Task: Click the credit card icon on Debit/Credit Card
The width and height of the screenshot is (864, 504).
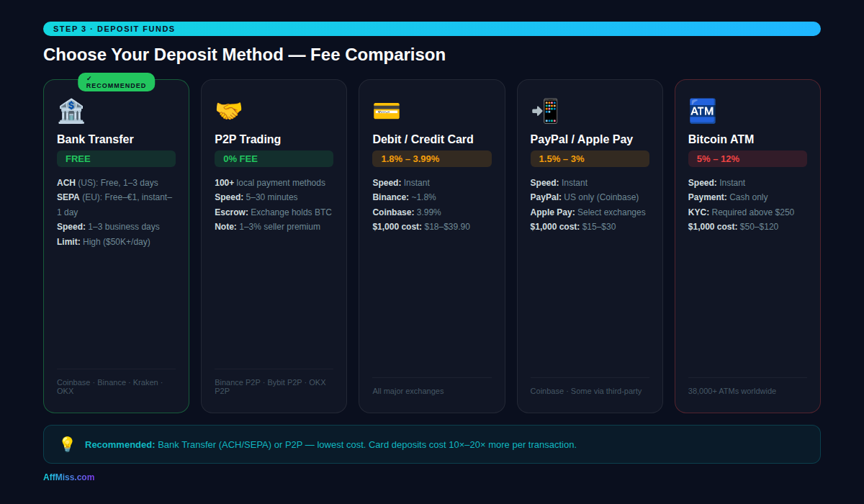Action: click(387, 111)
